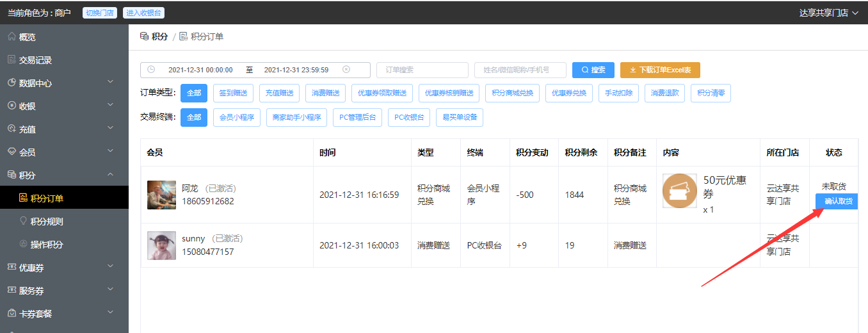Click the blue 搜索 button
Screen dimensions: 868x333
pyautogui.click(x=593, y=70)
